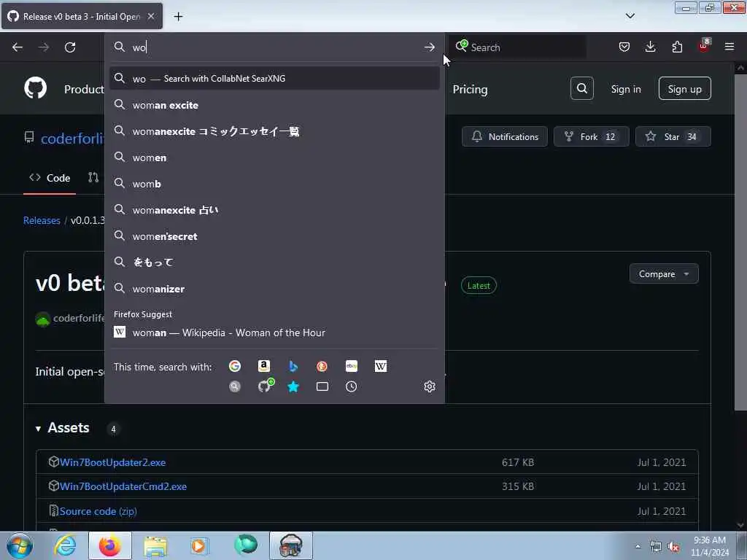Show hidden system tray icons

tap(638, 546)
